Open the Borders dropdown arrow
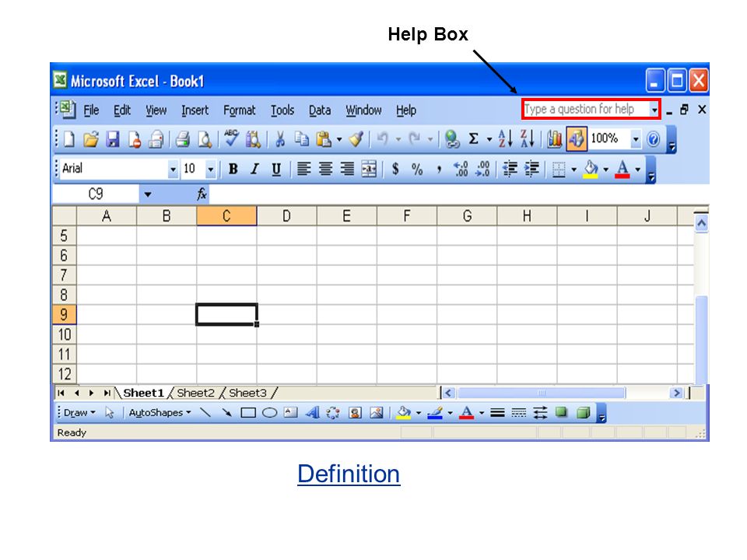 [x=574, y=169]
